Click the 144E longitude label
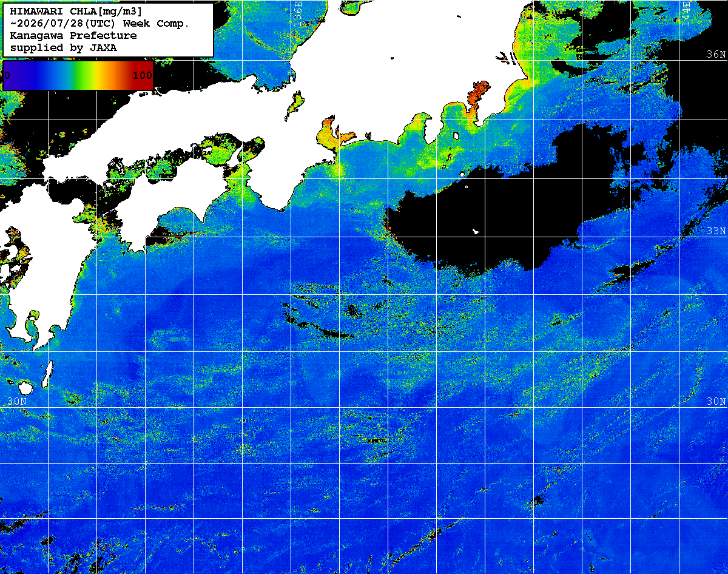 point(686,12)
